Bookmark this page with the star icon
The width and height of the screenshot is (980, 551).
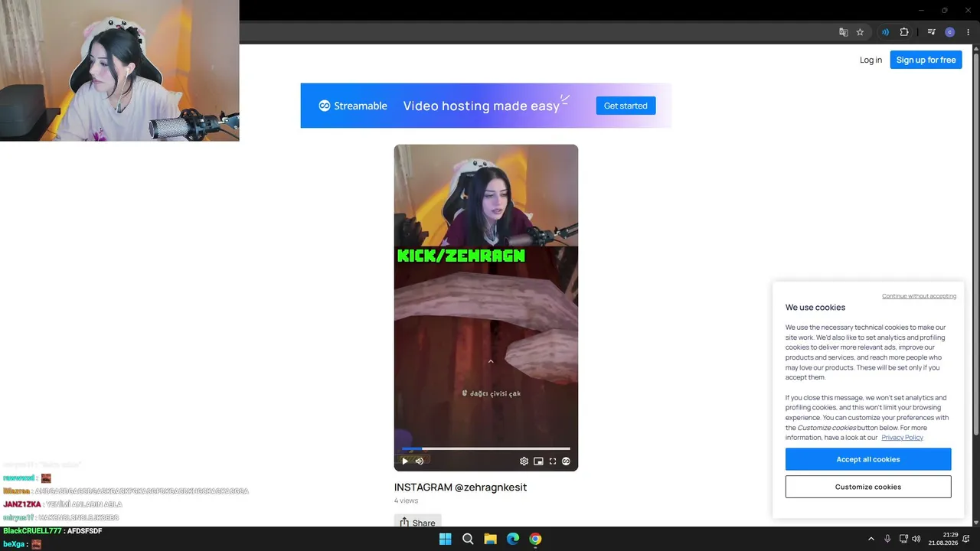point(860,32)
